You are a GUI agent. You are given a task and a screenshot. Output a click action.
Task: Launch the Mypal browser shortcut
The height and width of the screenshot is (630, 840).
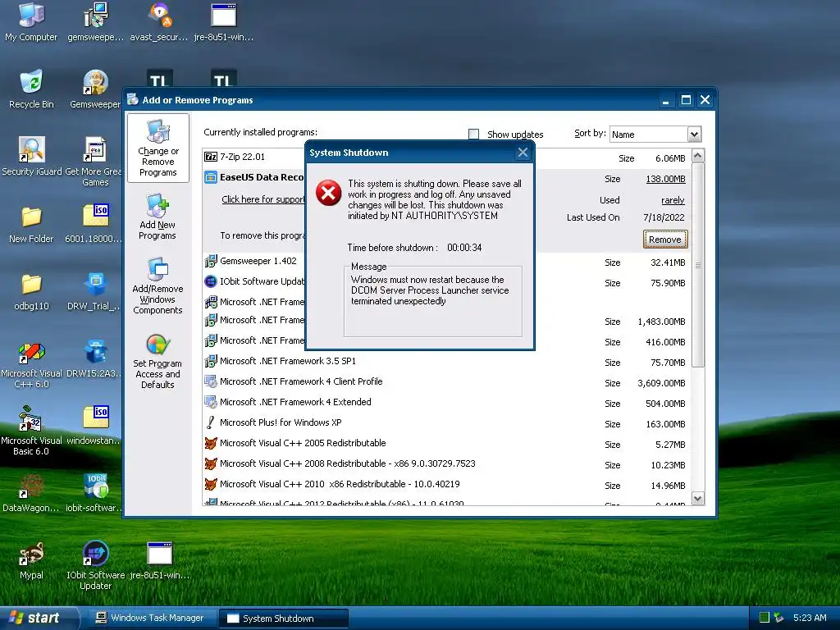pyautogui.click(x=31, y=560)
